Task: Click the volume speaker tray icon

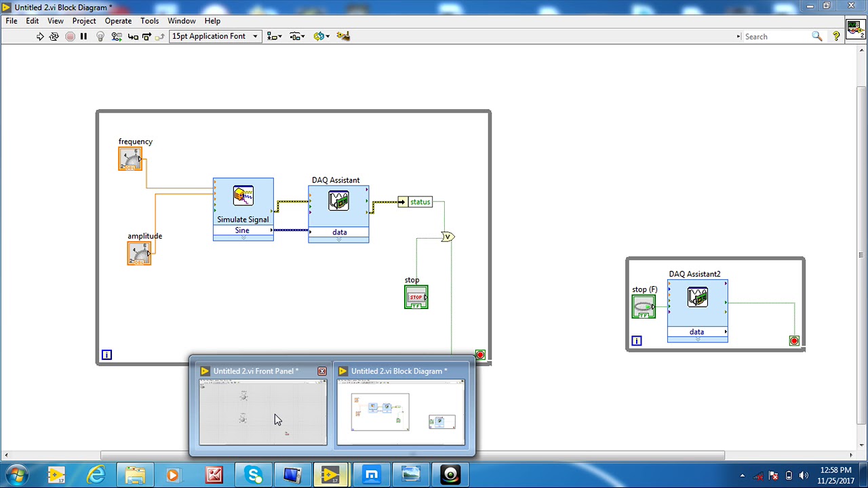Action: point(804,476)
